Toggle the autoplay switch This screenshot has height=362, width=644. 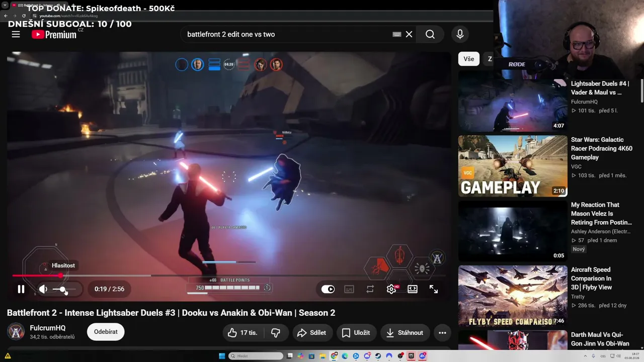328,289
